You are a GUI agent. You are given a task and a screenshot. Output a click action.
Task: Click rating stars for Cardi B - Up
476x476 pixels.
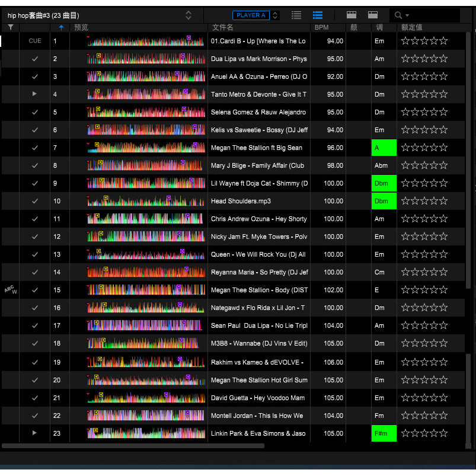424,41
